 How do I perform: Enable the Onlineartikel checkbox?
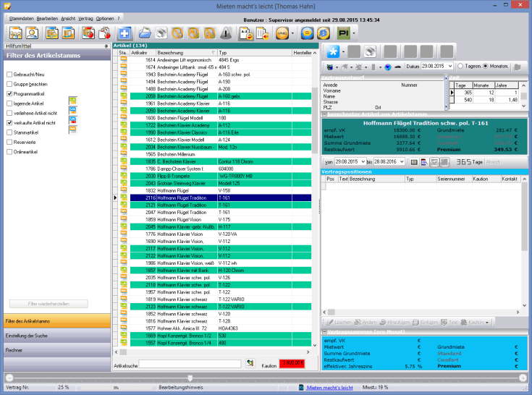(9, 152)
